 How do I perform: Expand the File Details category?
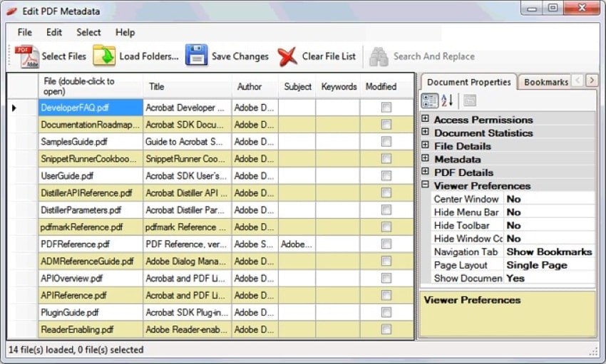pyautogui.click(x=425, y=145)
